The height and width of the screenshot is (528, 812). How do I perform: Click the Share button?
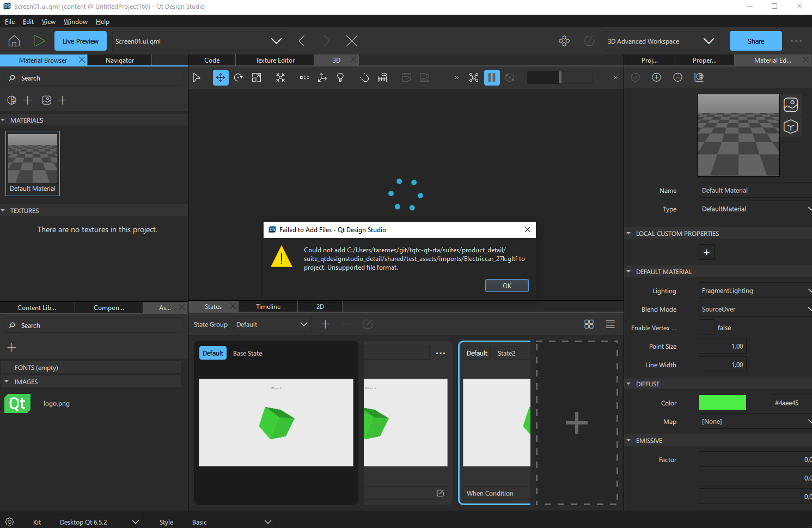click(x=756, y=41)
